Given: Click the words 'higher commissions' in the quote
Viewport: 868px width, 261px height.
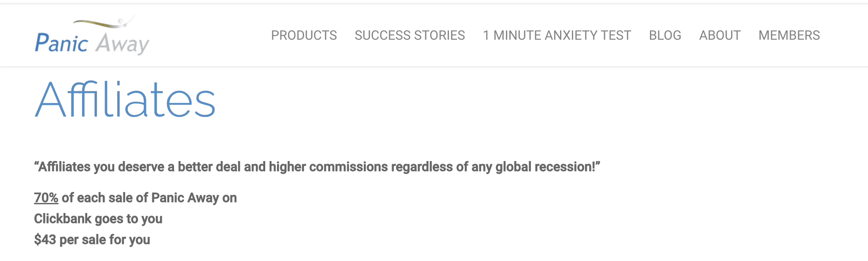Looking at the screenshot, I should (x=328, y=167).
